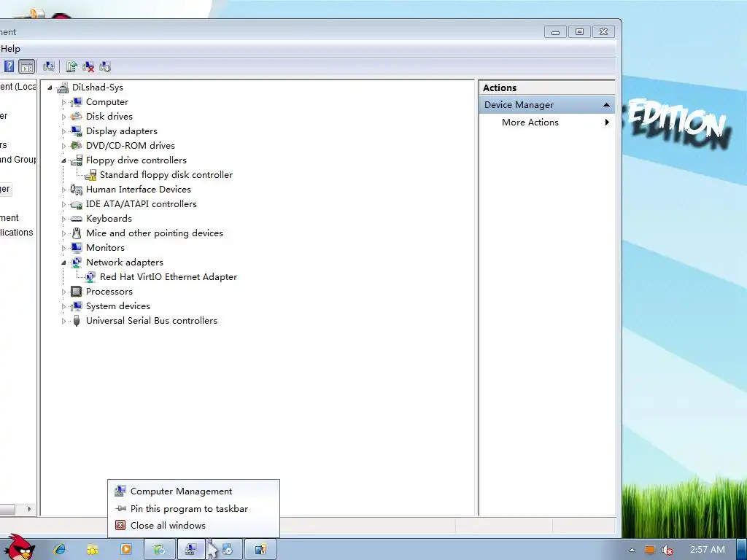
Task: Expand the Display adapters category
Action: click(63, 131)
